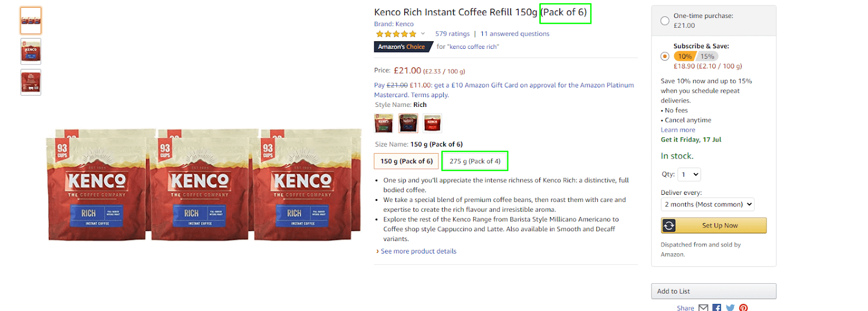Select the third red Kenco style swatch
This screenshot has width=868, height=311.
point(432,123)
